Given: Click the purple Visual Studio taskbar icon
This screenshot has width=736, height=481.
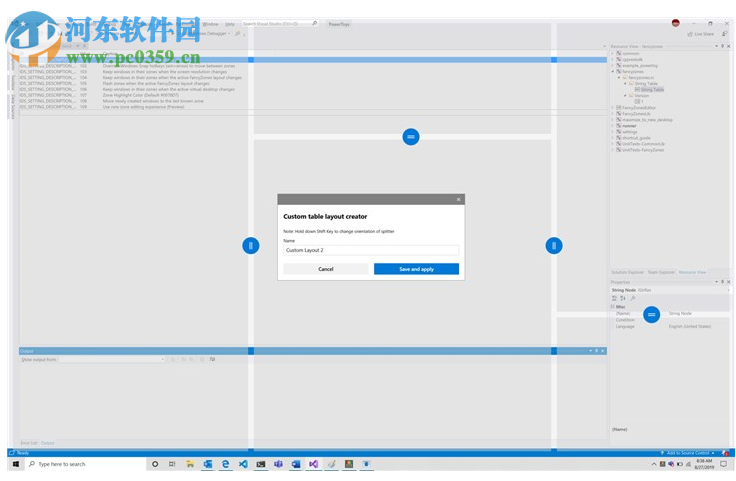Looking at the screenshot, I should 313,464.
